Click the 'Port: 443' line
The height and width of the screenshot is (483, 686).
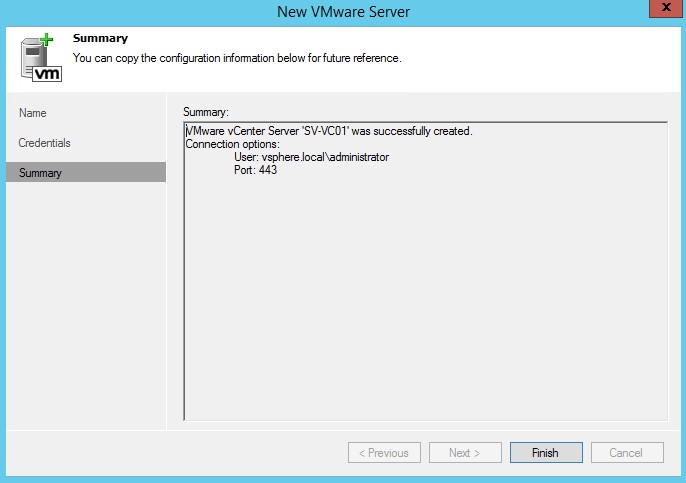point(256,170)
